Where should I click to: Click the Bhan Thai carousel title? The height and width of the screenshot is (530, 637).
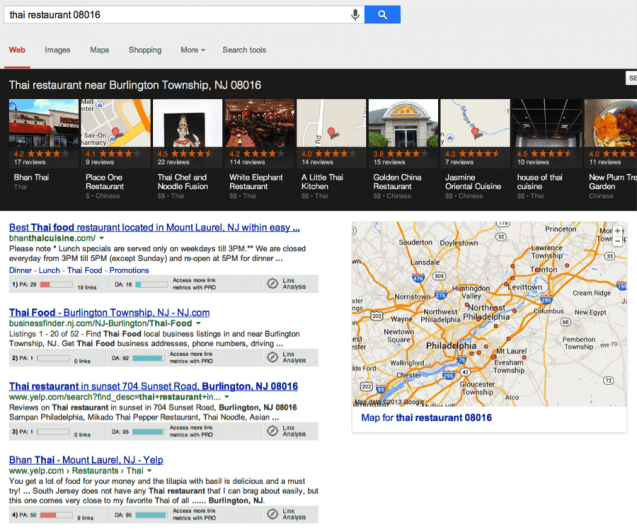click(31, 177)
